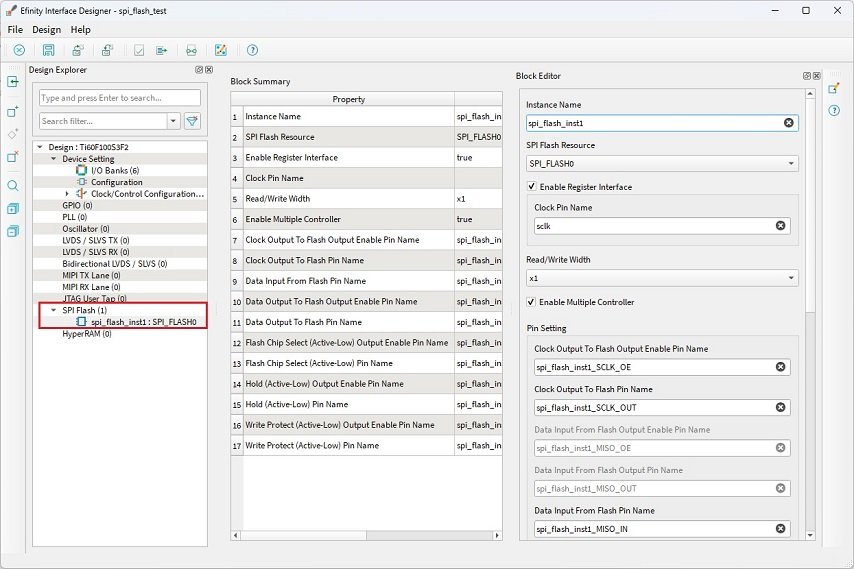Image resolution: width=854 pixels, height=569 pixels.
Task: Float the Design Explorer panel
Action: [x=199, y=70]
